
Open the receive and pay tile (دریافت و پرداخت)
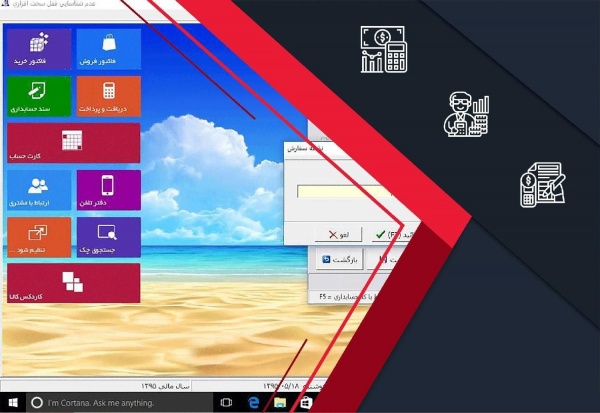[x=109, y=96]
